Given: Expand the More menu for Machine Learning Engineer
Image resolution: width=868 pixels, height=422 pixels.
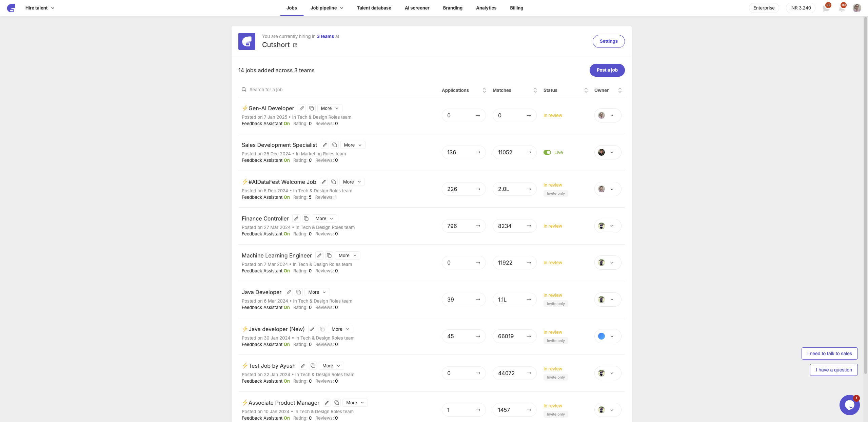Looking at the screenshot, I should (348, 255).
